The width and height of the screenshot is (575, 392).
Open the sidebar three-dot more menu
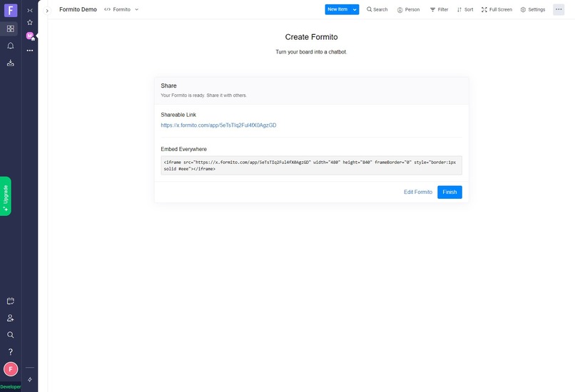click(30, 51)
